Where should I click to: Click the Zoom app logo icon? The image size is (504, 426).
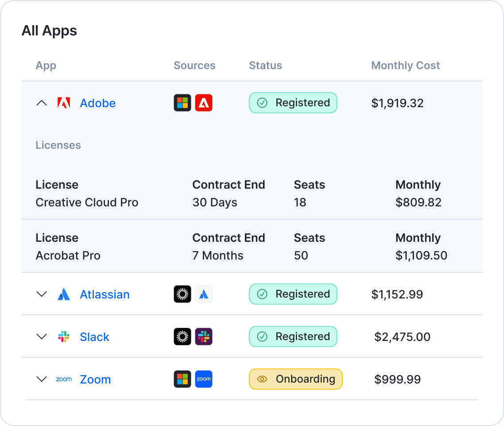[64, 379]
